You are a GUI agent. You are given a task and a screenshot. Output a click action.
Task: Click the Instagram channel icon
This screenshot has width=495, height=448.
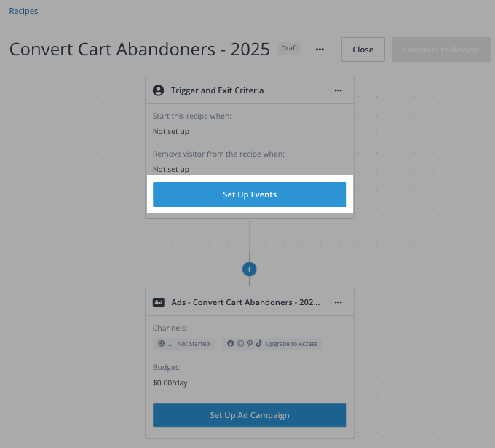point(240,343)
